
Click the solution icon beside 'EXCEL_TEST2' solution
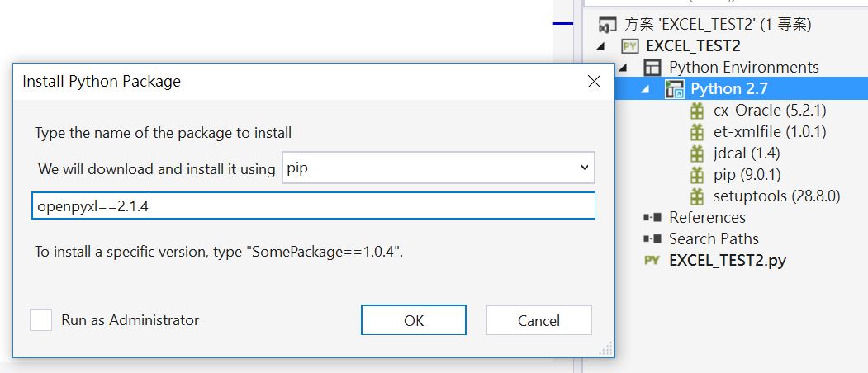[x=608, y=25]
